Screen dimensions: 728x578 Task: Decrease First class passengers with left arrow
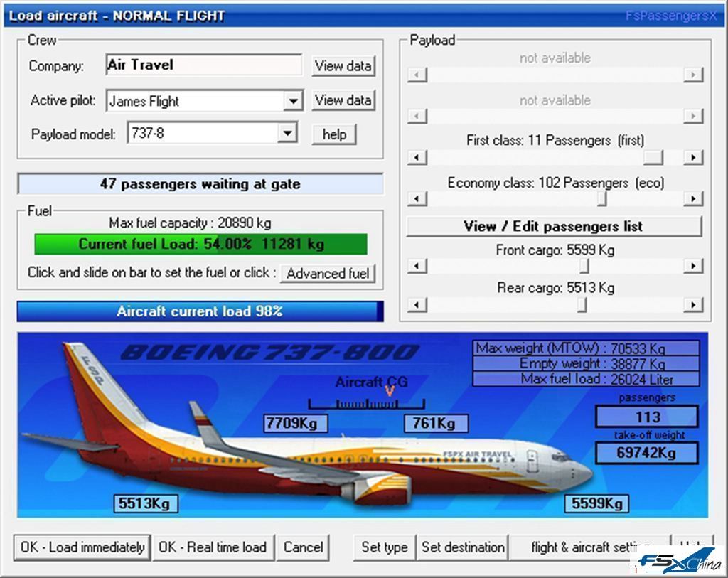pos(417,158)
